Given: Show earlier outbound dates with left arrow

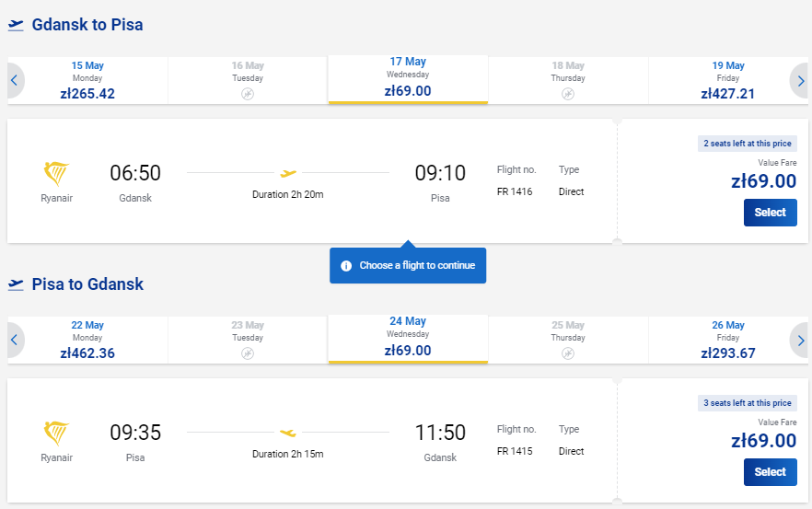Looking at the screenshot, I should point(15,81).
